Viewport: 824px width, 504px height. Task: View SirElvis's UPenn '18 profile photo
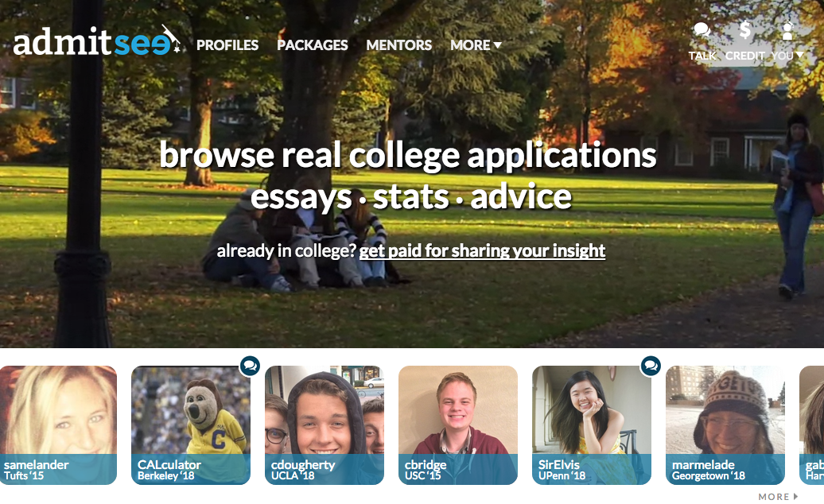pyautogui.click(x=592, y=425)
